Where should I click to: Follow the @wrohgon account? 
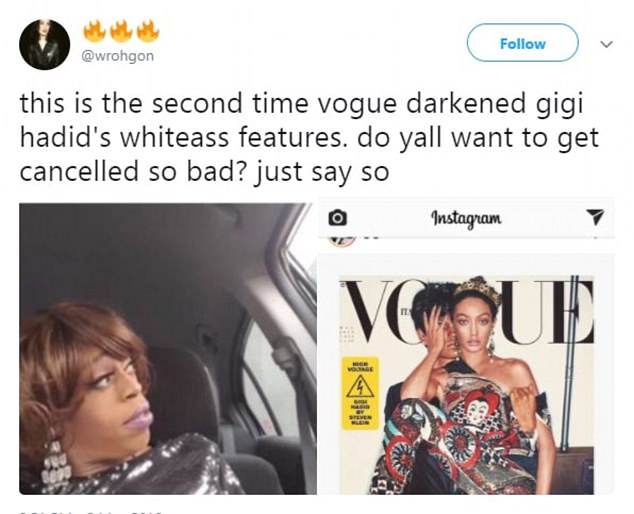522,43
